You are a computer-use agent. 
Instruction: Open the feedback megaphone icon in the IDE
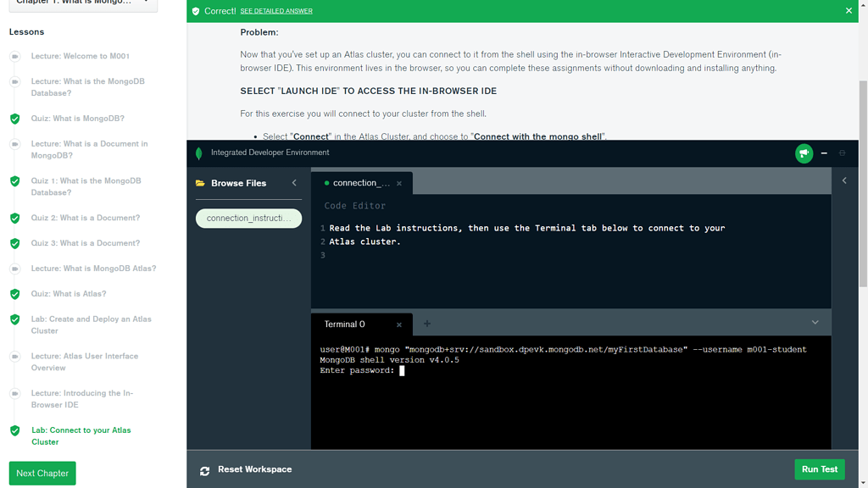(804, 154)
